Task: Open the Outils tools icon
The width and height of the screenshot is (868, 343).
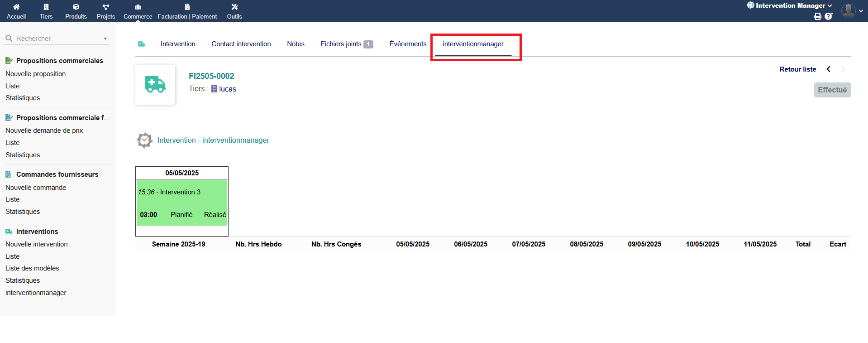Action: (x=234, y=7)
